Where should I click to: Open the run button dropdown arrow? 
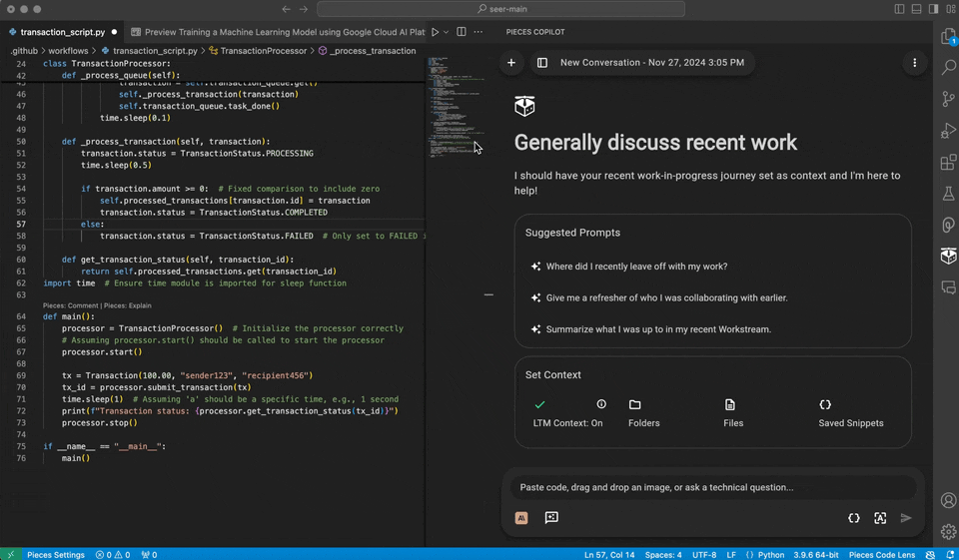pyautogui.click(x=446, y=32)
